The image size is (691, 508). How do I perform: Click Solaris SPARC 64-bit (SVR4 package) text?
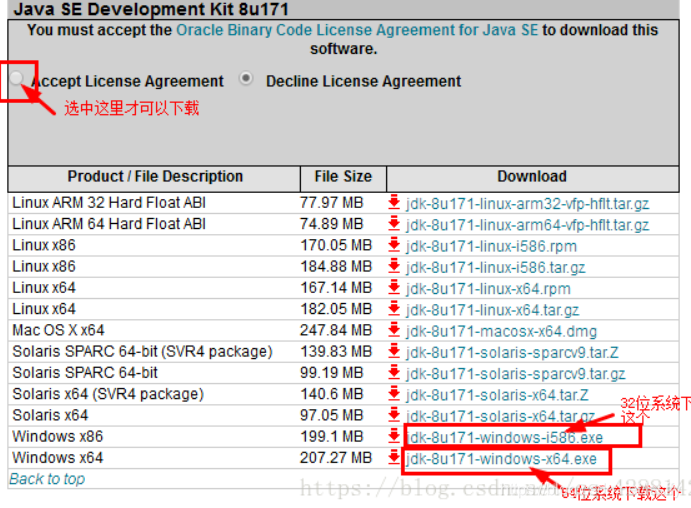(x=142, y=351)
